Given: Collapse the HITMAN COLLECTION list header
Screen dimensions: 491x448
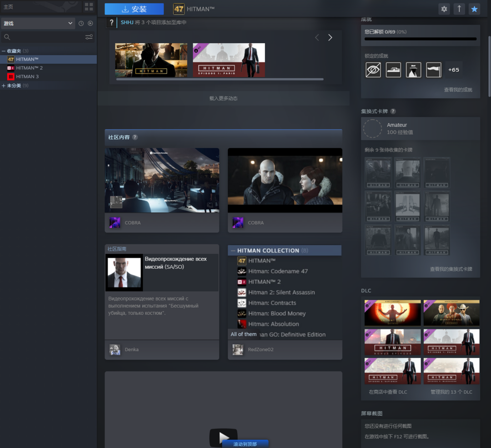Looking at the screenshot, I should [x=233, y=251].
